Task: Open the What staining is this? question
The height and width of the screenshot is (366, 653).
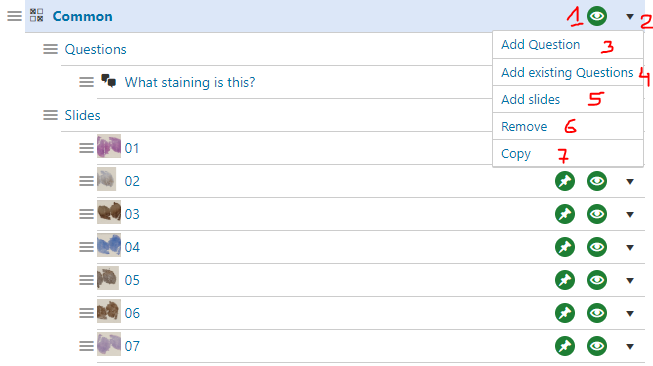Action: 189,82
